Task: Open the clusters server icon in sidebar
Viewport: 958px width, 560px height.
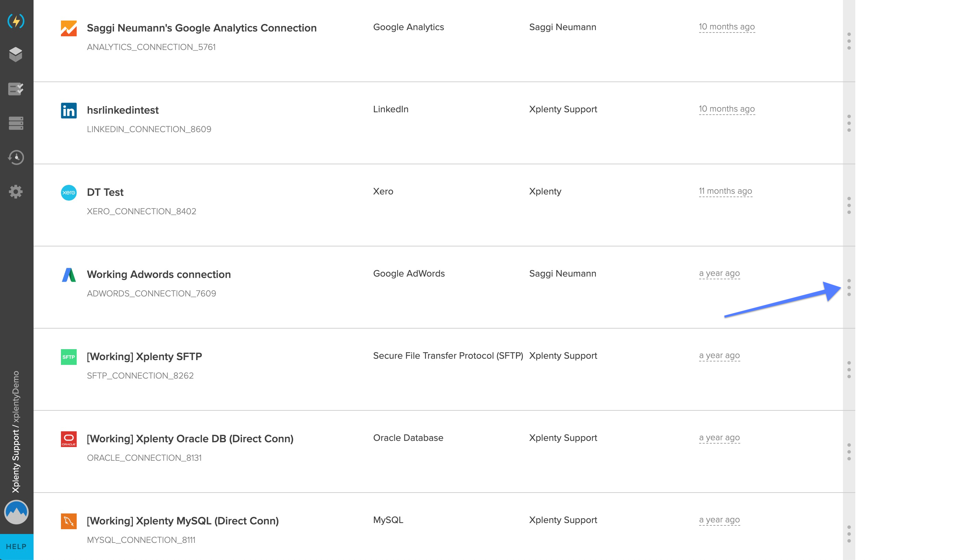Action: tap(16, 123)
